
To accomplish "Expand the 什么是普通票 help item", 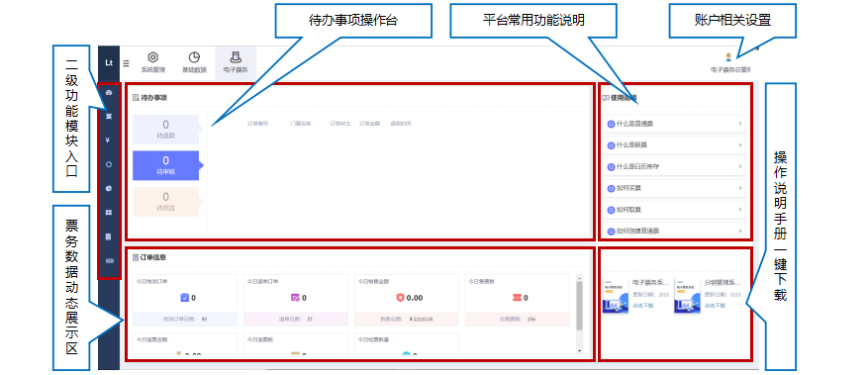I will click(x=674, y=124).
